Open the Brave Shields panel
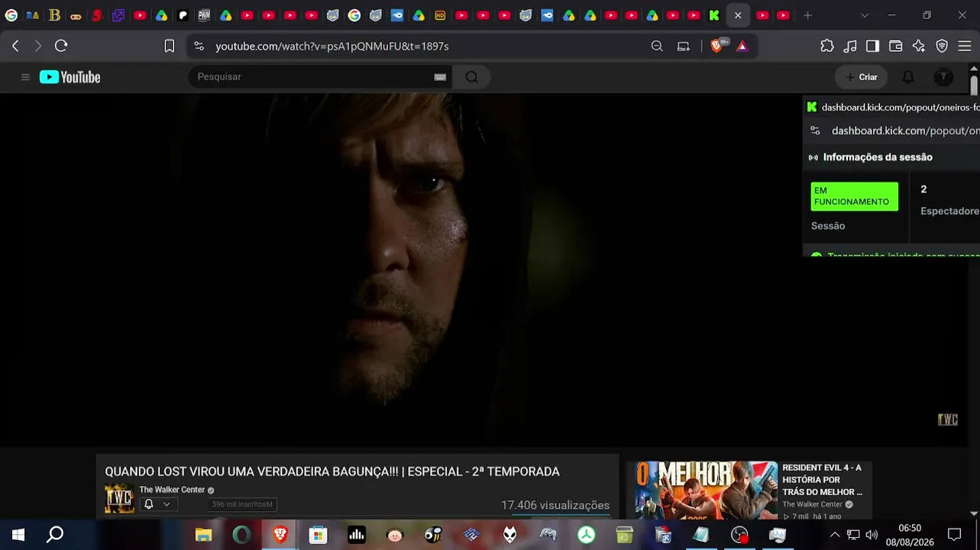Screen dimensions: 980x550 [716, 46]
